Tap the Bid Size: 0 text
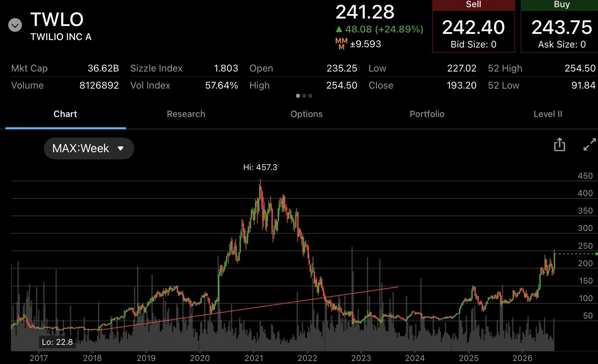This screenshot has width=598, height=364. (473, 44)
